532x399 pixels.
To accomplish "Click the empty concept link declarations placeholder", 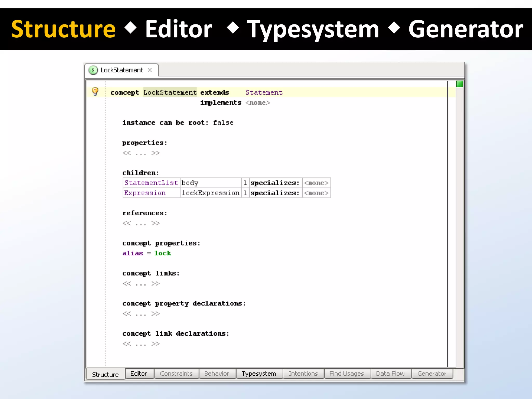I will pos(141,344).
